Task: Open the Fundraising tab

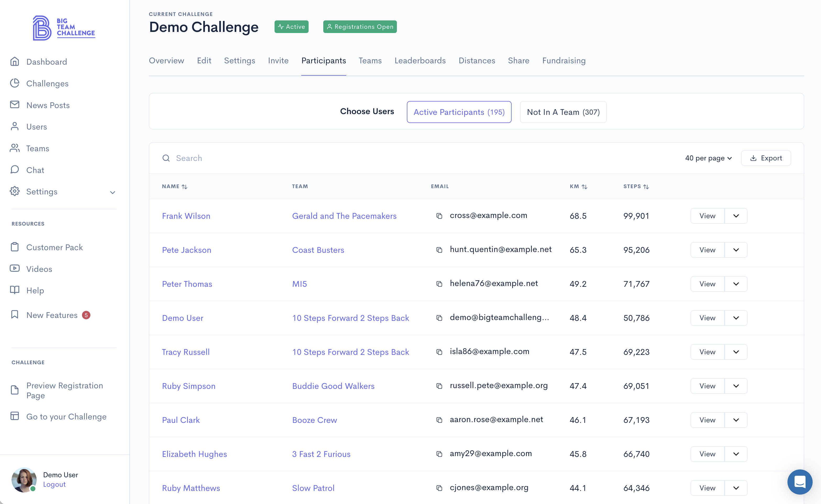Action: pyautogui.click(x=563, y=61)
